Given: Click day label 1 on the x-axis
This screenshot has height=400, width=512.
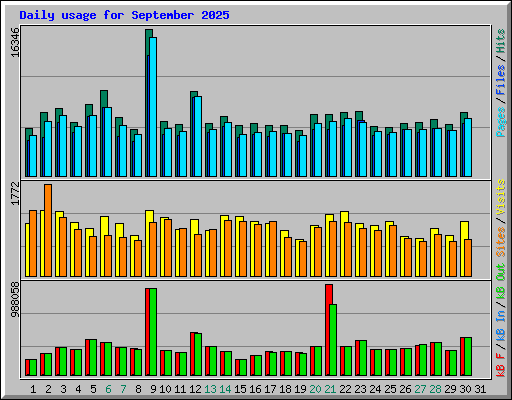Looking at the screenshot, I should coord(33,389).
